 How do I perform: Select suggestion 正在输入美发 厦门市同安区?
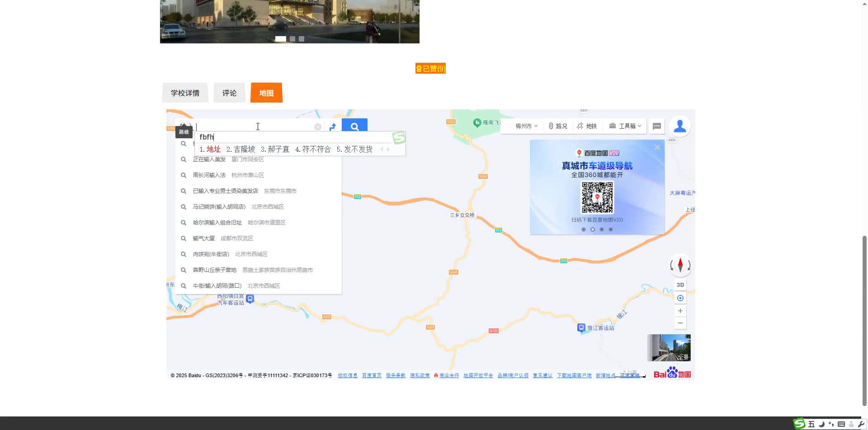tap(259, 159)
